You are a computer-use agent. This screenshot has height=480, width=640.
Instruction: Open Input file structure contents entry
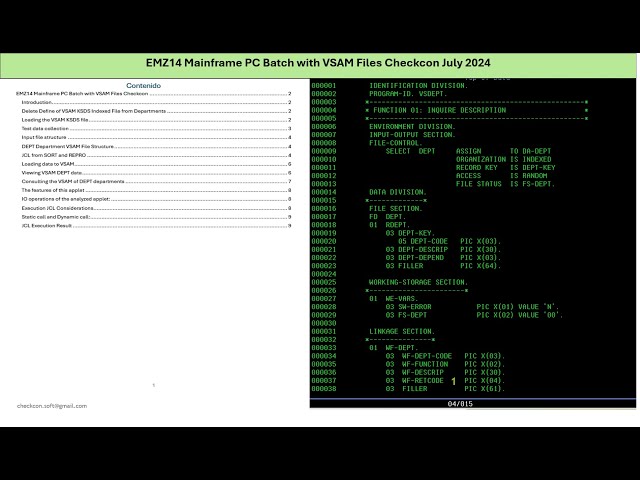pyautogui.click(x=156, y=138)
